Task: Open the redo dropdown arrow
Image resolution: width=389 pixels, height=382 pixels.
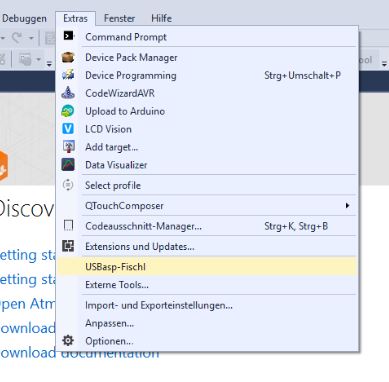Action: 31,38
